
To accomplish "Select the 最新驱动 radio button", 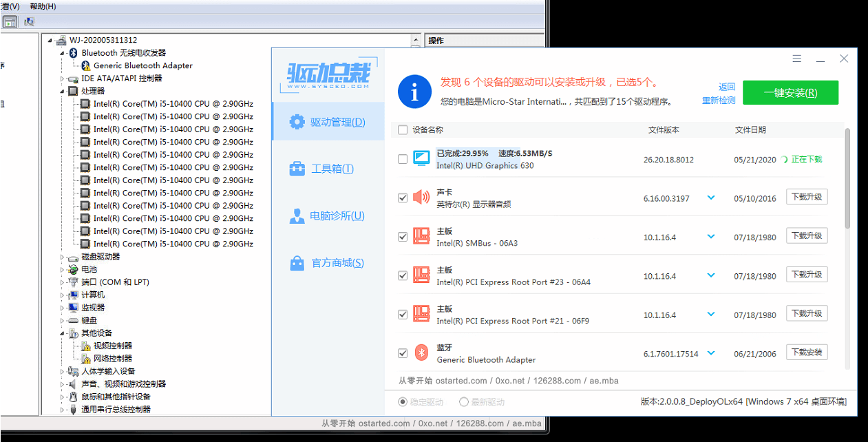I will tap(464, 401).
